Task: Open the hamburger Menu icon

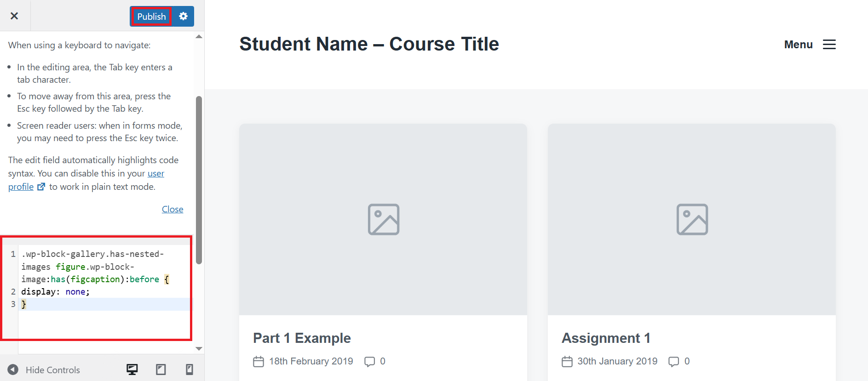Action: [829, 45]
